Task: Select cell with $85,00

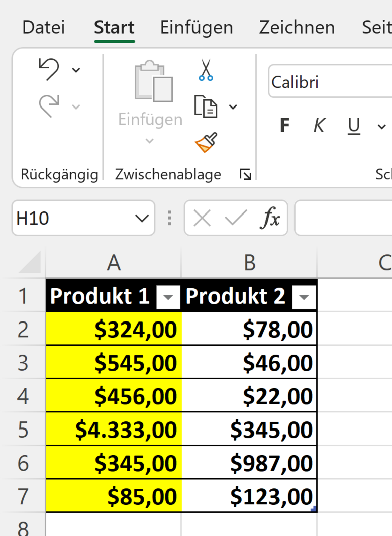Action: [x=114, y=496]
